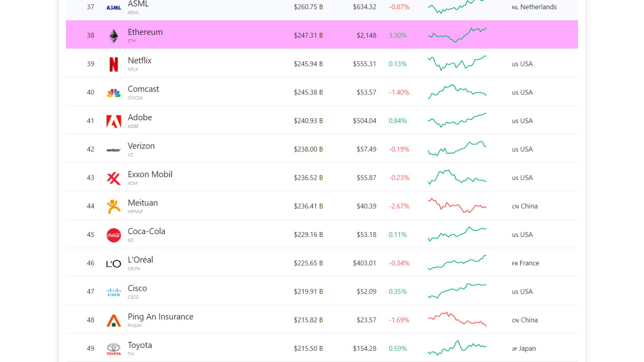Click the Netherlands country label for ASML
Viewport: 644px width, 362px height.
click(534, 7)
